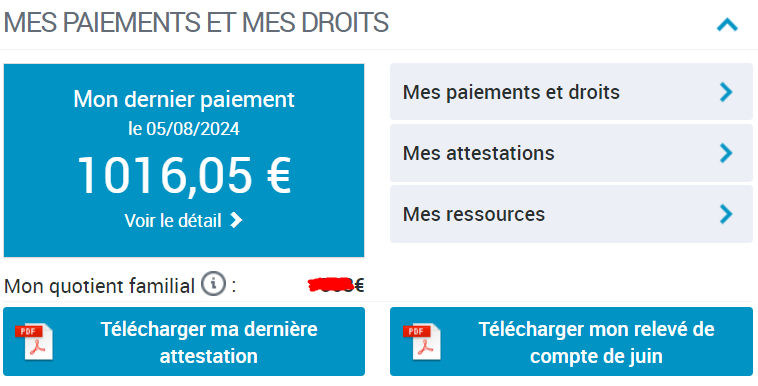Download mon relevé de compte de juin

571,341
